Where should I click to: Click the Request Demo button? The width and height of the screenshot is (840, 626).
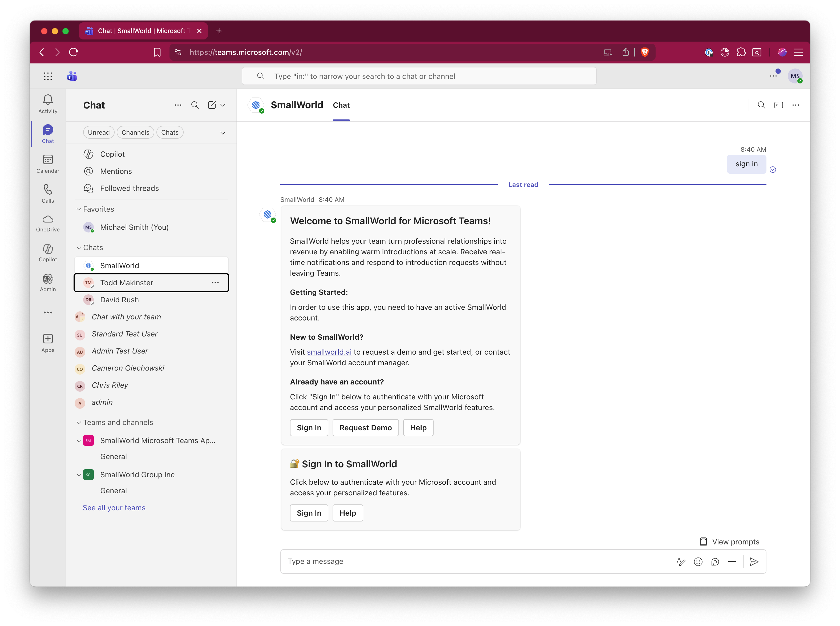(x=365, y=427)
